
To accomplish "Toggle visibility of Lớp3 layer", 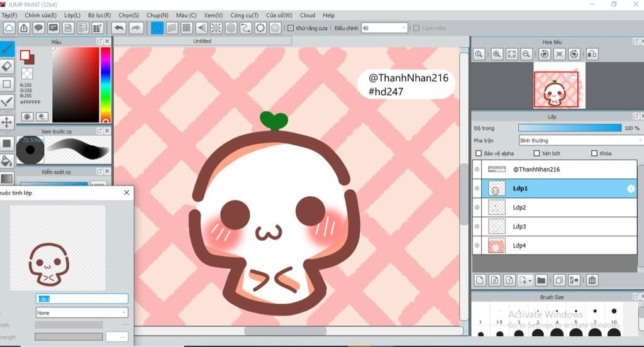I will [477, 226].
